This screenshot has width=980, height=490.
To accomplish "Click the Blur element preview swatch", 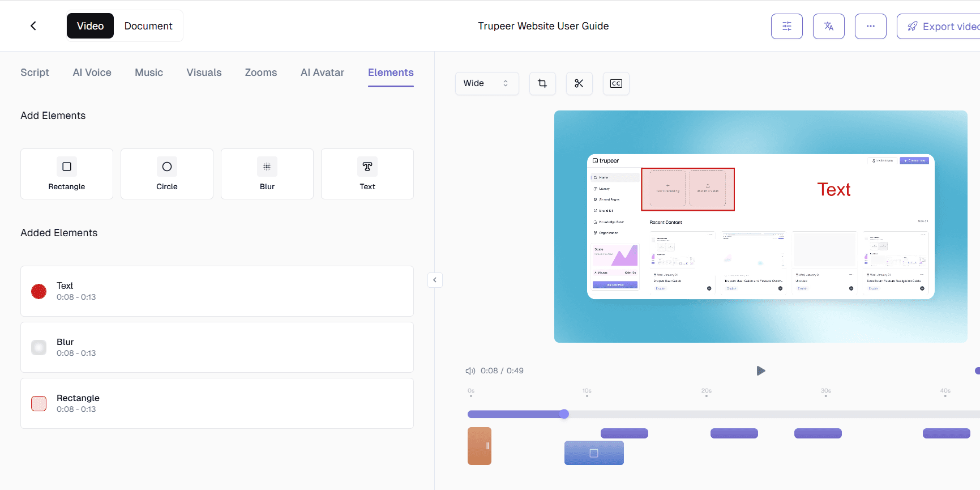I will (38, 347).
